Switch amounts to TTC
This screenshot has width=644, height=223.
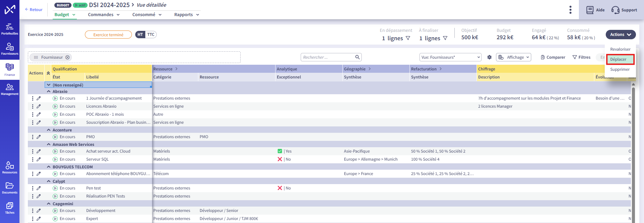point(151,35)
